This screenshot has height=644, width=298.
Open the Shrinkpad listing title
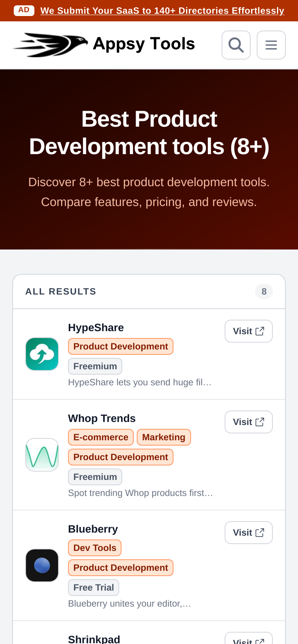coord(94,639)
